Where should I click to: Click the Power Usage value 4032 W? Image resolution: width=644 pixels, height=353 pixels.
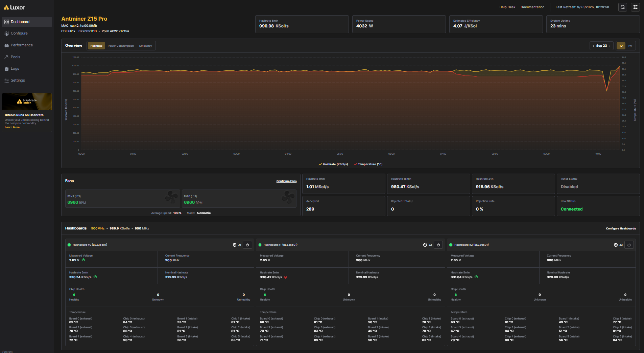click(364, 26)
